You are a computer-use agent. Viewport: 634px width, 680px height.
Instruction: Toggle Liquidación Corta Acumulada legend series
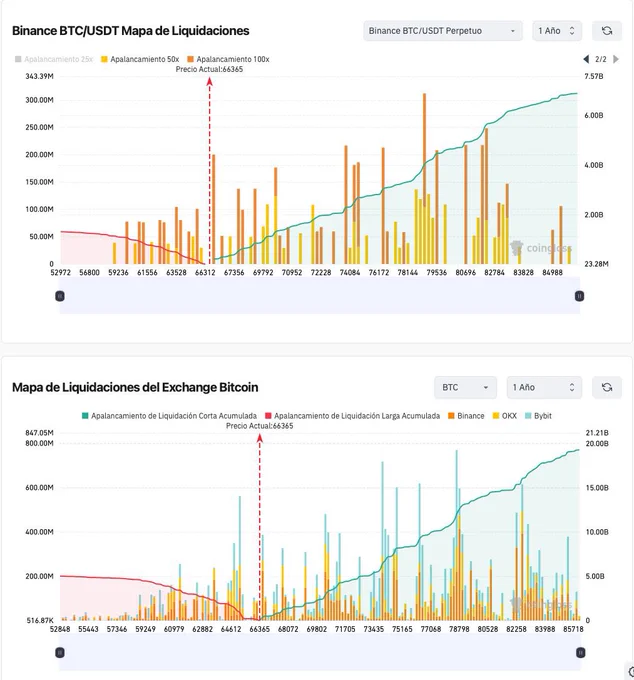[x=170, y=416]
